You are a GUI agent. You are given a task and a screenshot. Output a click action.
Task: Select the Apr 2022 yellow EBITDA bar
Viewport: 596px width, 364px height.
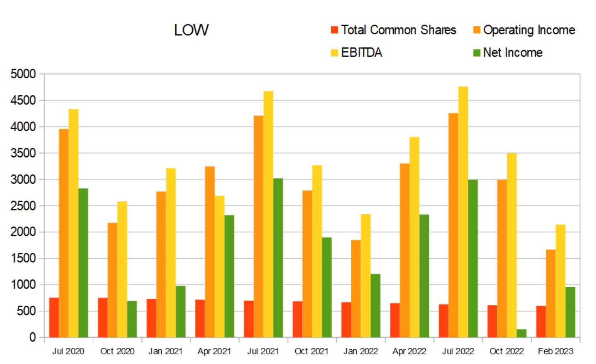coord(414,237)
